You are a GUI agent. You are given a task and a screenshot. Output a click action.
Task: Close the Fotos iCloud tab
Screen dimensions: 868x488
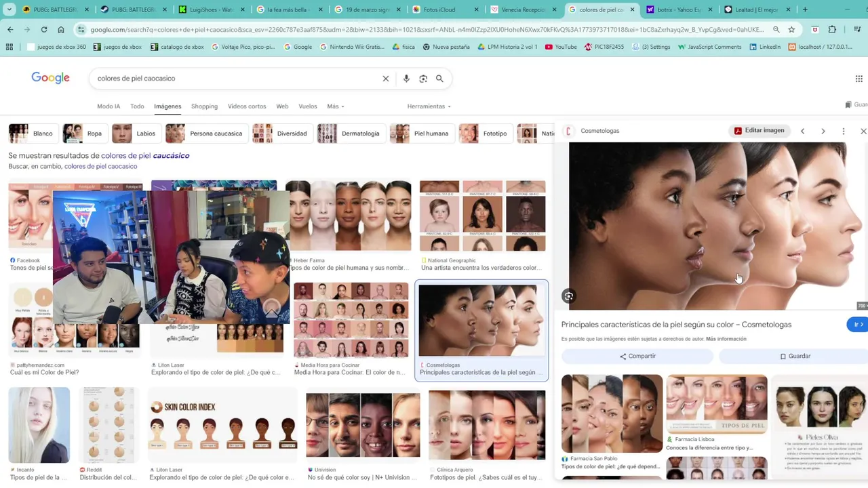[476, 9]
